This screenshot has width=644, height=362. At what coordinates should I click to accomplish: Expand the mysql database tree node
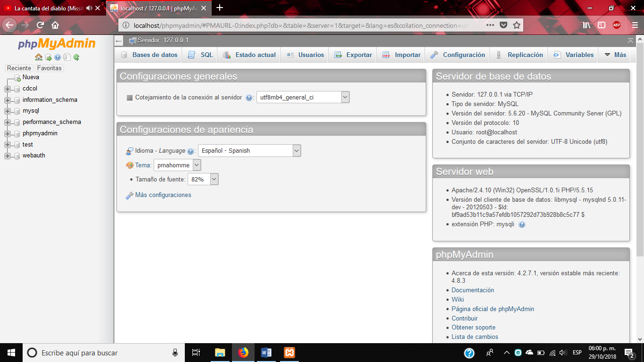click(7, 111)
